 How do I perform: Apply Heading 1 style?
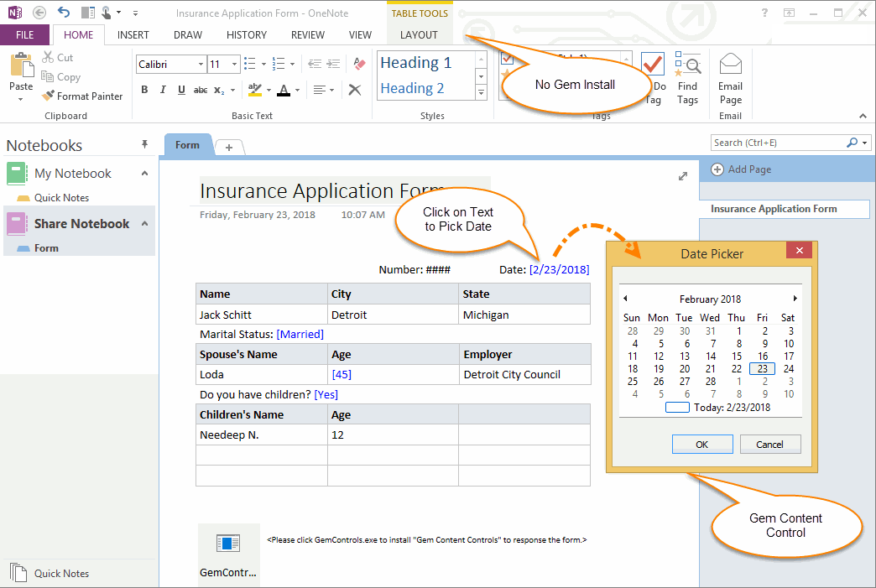coord(416,63)
